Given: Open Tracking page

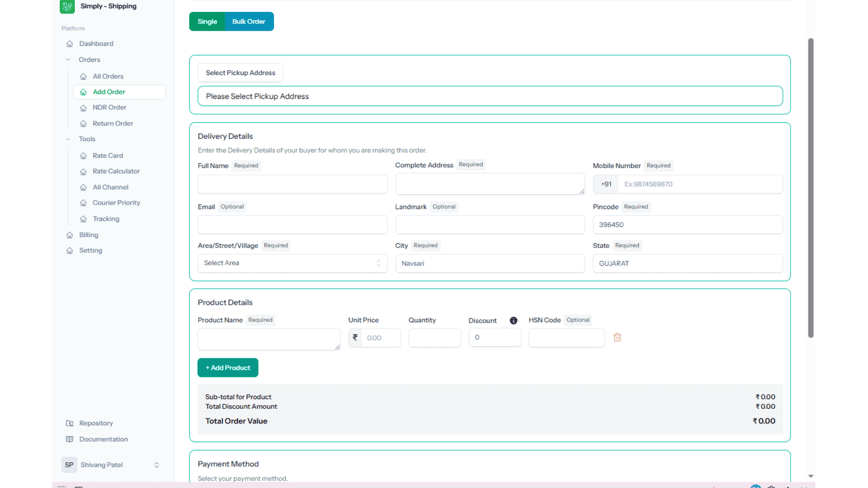Looking at the screenshot, I should coord(106,219).
